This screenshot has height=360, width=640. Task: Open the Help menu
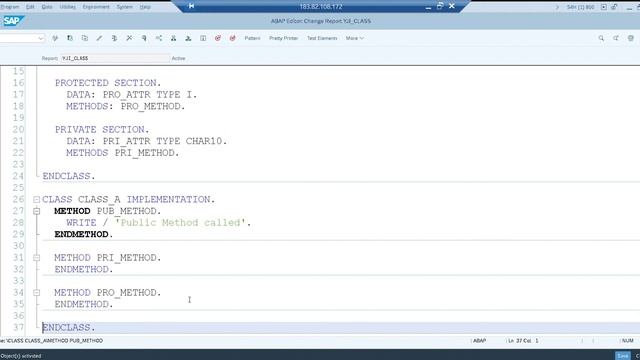tap(145, 7)
